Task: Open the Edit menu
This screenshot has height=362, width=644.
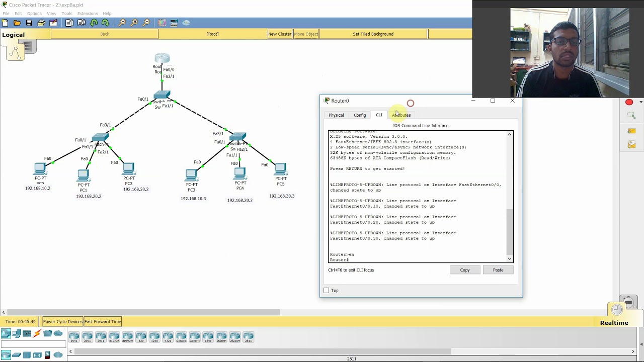Action: [x=18, y=14]
